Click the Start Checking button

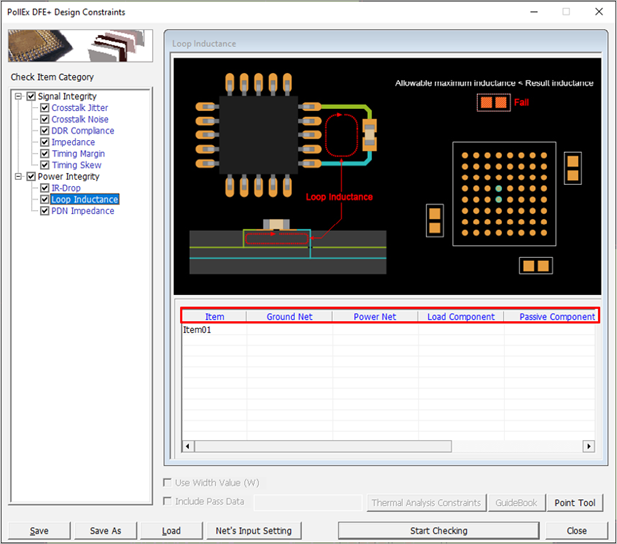(x=438, y=531)
